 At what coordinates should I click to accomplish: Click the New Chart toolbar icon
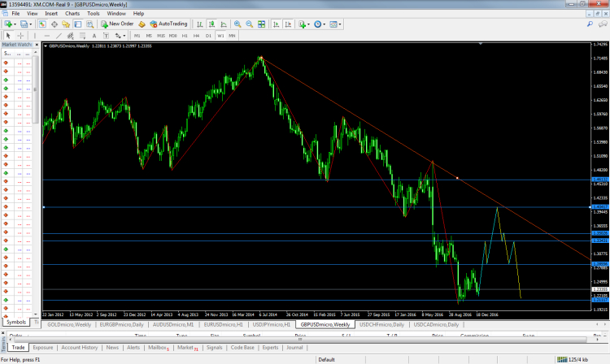point(8,24)
